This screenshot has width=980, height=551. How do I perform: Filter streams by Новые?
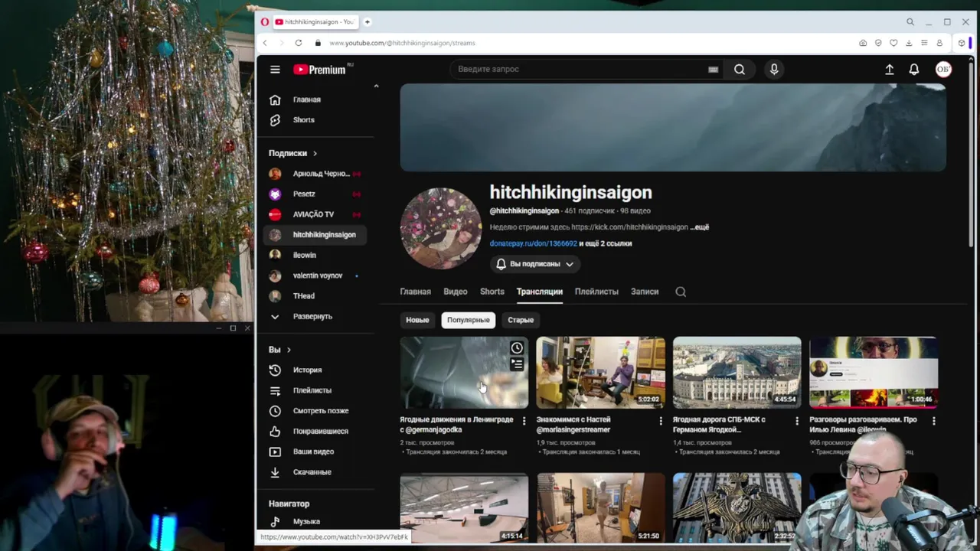click(x=417, y=320)
